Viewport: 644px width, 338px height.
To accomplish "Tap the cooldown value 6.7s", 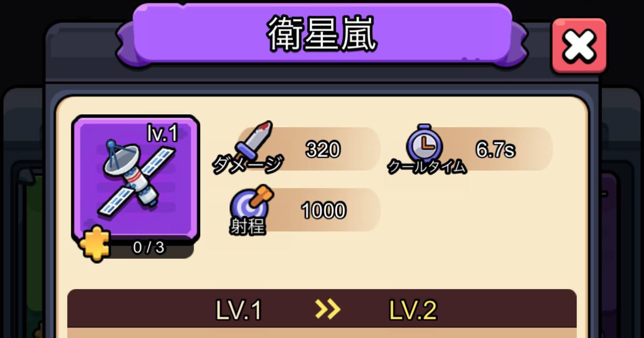I will [495, 150].
